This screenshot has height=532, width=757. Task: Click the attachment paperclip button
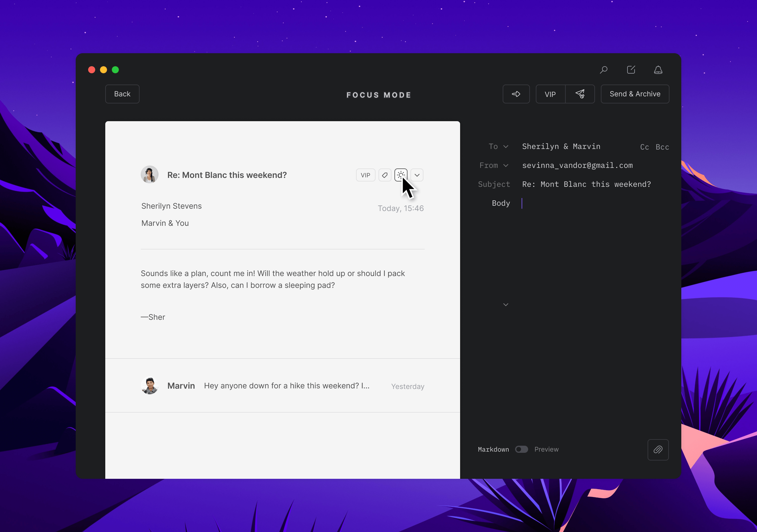pyautogui.click(x=658, y=450)
